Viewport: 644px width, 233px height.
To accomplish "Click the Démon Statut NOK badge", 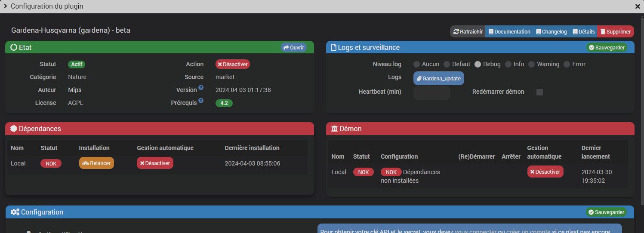I will pos(364,172).
